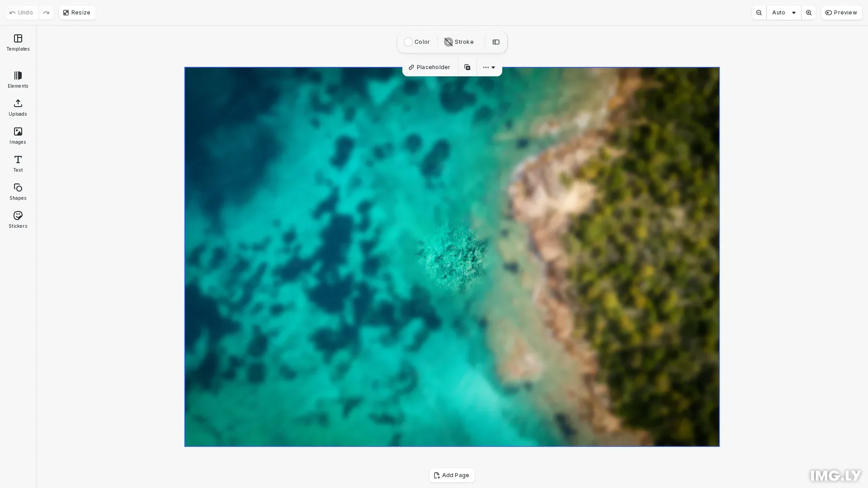
Task: Click the Undo button
Action: [x=21, y=13]
